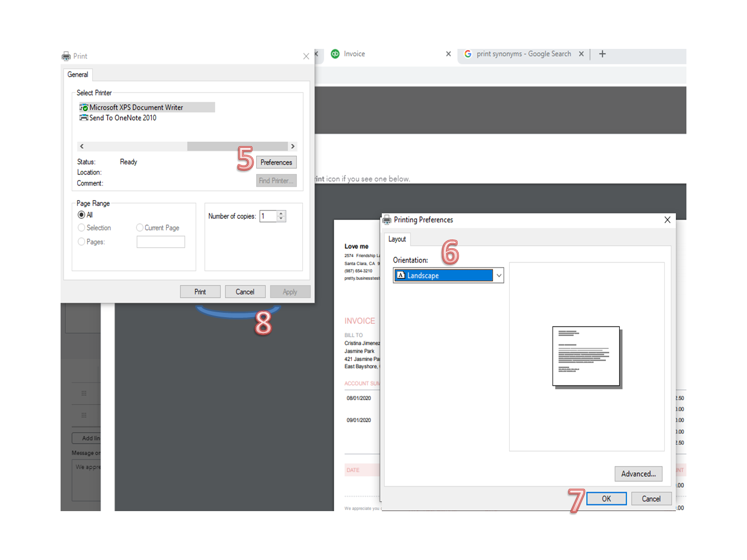Select the All page range radio button
The image size is (747, 560).
[x=81, y=214]
